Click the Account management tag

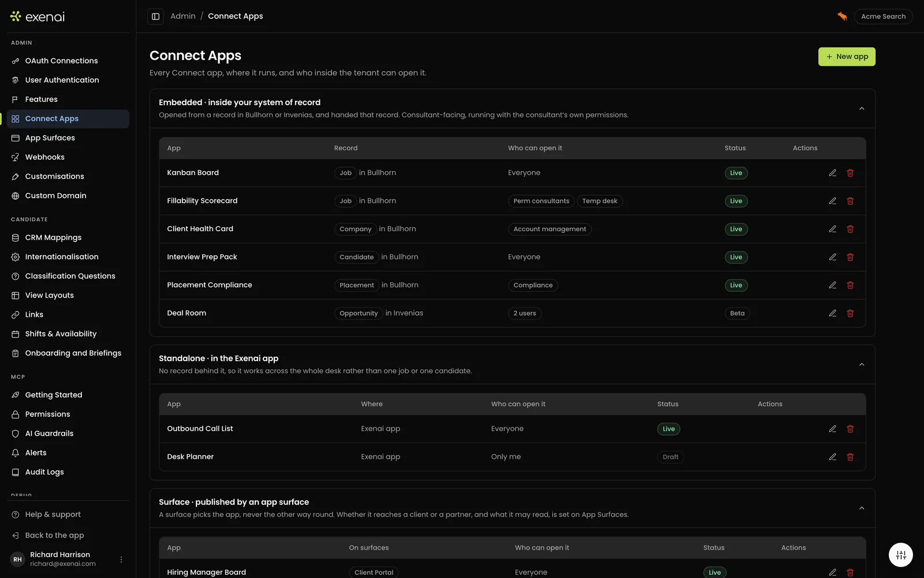coord(550,229)
